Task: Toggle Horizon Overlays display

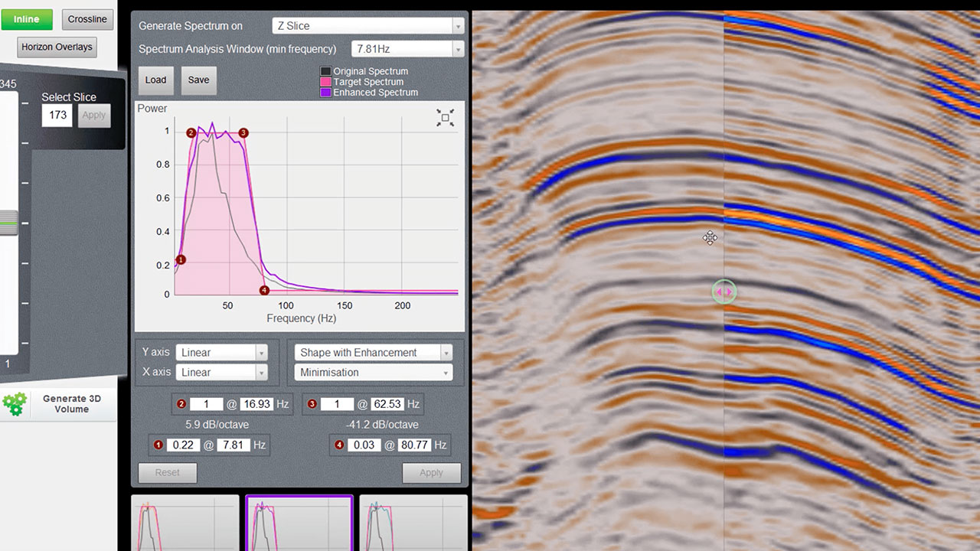Action: pyautogui.click(x=57, y=47)
